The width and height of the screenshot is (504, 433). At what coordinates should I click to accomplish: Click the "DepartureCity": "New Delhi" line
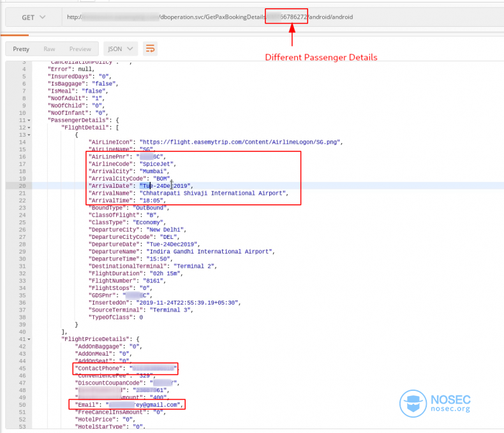point(137,230)
